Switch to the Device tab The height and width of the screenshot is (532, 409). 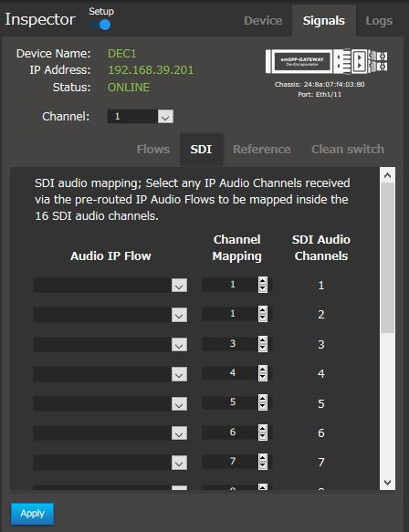point(263,21)
